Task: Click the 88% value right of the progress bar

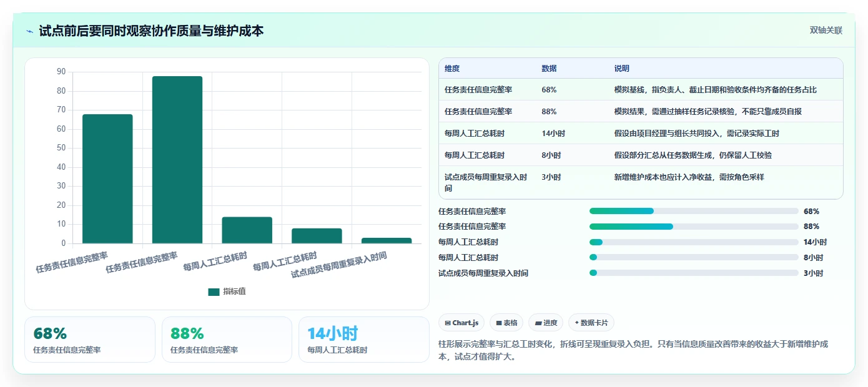Action: coord(811,227)
